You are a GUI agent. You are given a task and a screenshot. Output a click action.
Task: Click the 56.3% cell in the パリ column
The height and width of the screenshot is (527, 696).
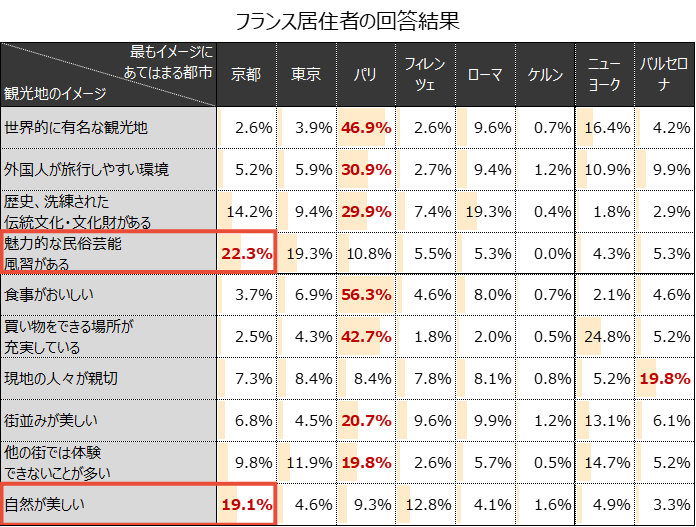365,295
